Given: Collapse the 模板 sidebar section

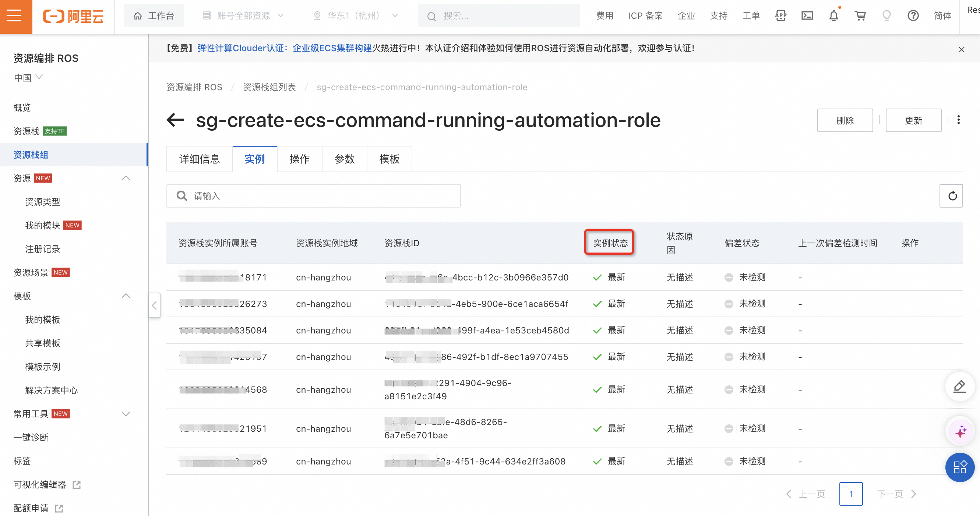Looking at the screenshot, I should (x=126, y=296).
